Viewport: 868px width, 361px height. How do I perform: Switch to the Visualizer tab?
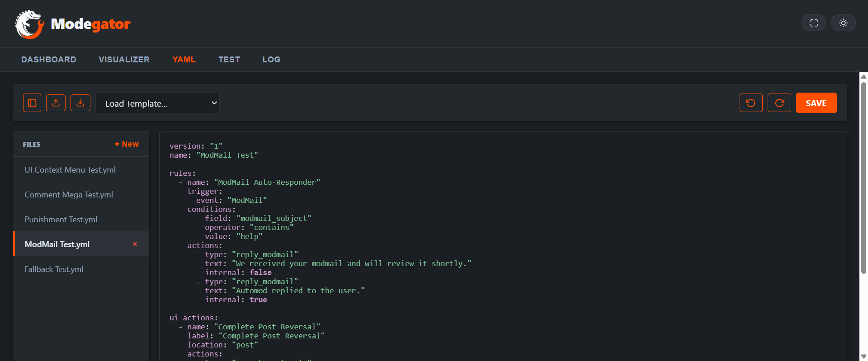[x=124, y=60]
